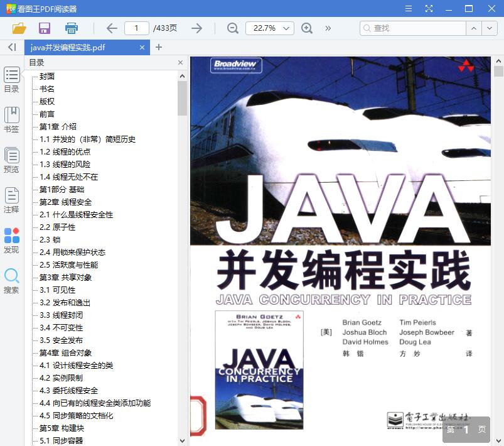The image size is (504, 446).
Task: Select 第3章 共享对象 outline entry
Action: [x=65, y=278]
